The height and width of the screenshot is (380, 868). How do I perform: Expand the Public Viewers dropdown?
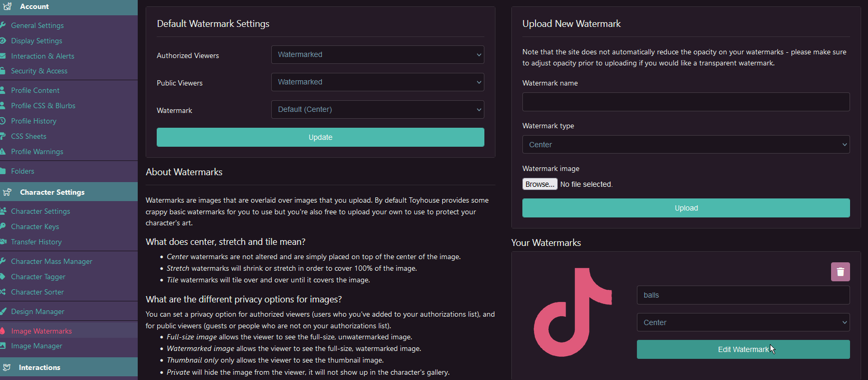point(377,82)
